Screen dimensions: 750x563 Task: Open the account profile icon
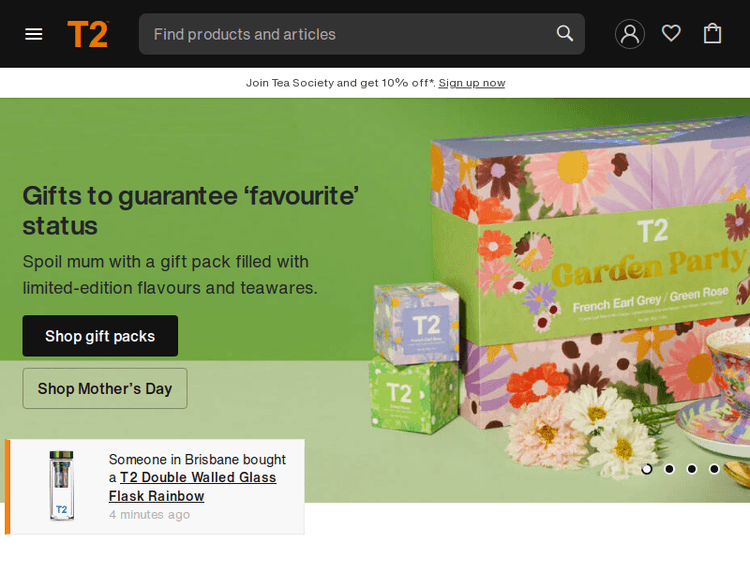coord(629,34)
